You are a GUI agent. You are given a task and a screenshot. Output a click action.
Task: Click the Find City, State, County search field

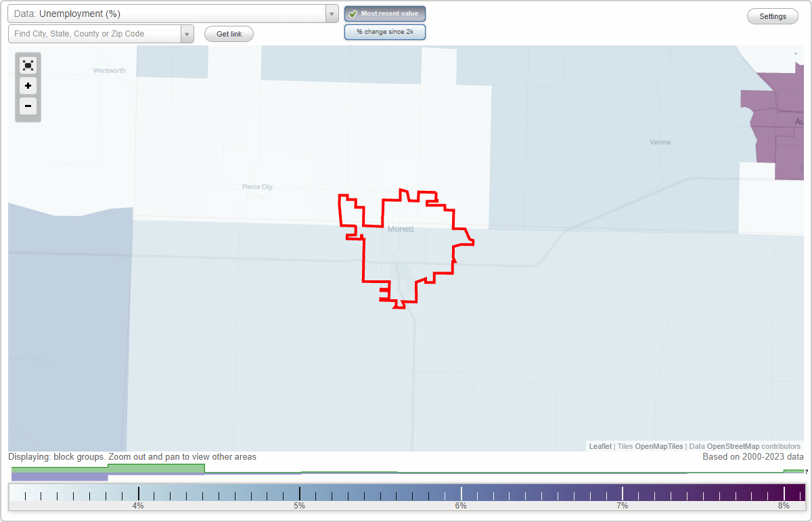pyautogui.click(x=95, y=34)
